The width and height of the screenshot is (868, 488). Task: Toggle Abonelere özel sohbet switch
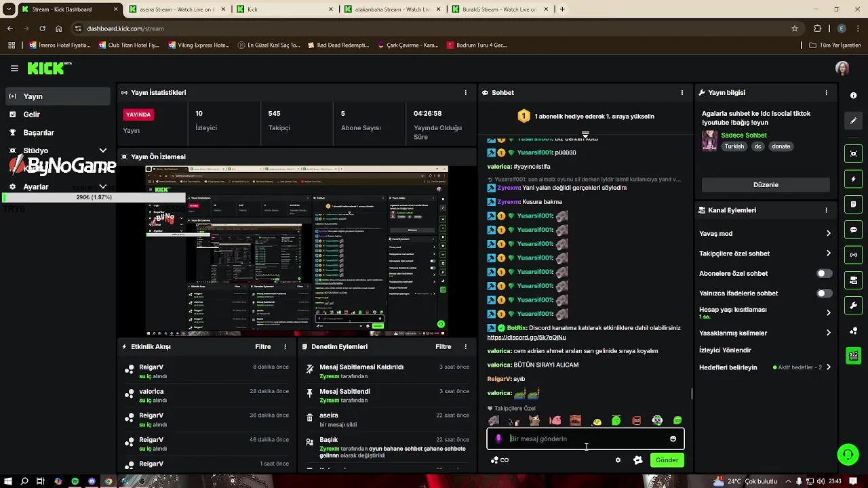[824, 274]
